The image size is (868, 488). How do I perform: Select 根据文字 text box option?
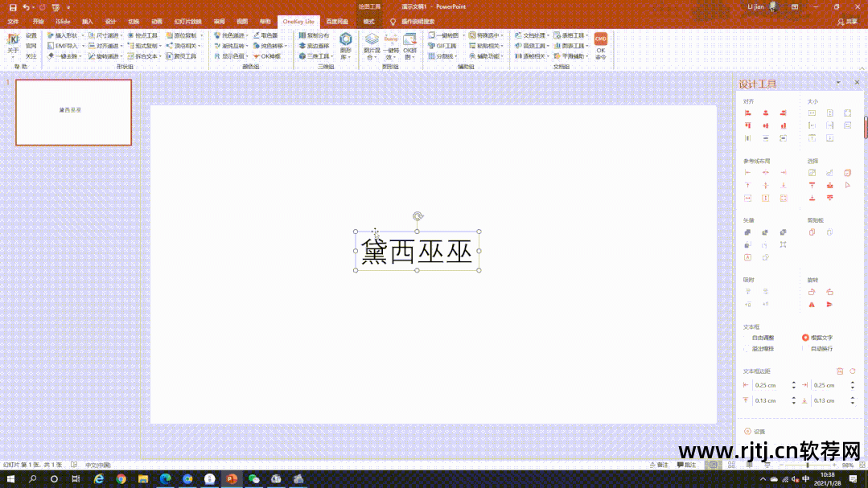point(817,338)
